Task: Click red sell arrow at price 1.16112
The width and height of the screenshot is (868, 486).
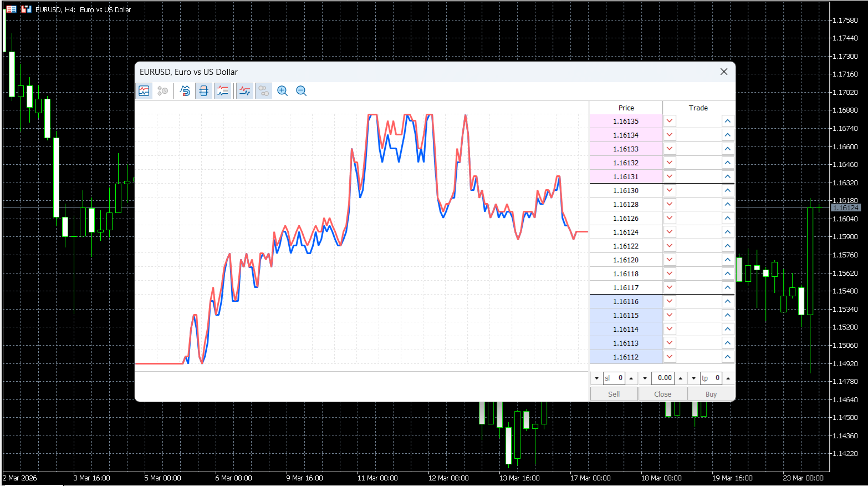Action: [670, 357]
